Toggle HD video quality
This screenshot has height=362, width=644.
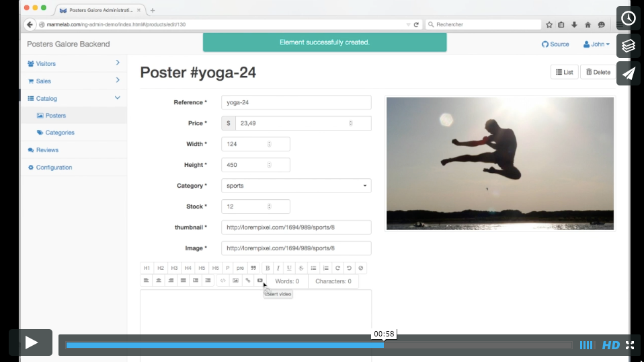coord(611,345)
